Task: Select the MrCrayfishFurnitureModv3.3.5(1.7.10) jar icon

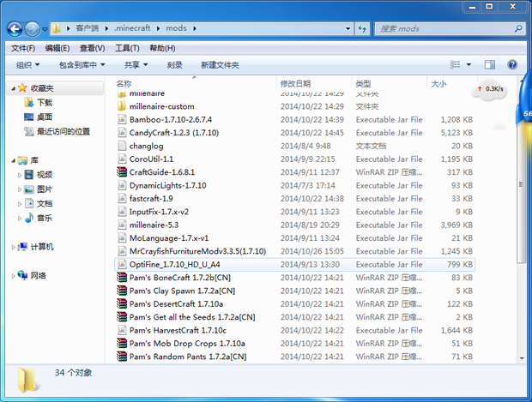Action: 122,251
